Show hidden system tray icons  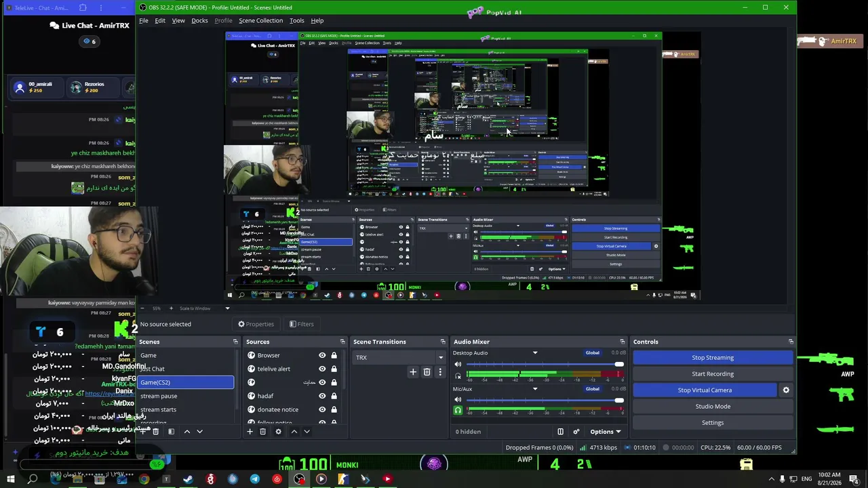pos(771,479)
